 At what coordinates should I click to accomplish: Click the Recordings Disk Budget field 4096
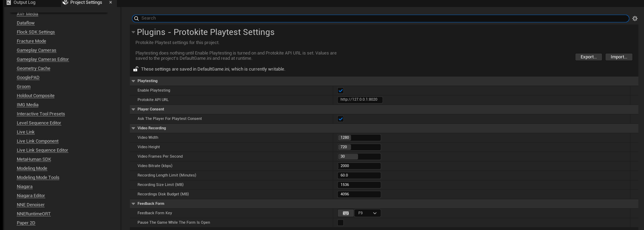(359, 194)
